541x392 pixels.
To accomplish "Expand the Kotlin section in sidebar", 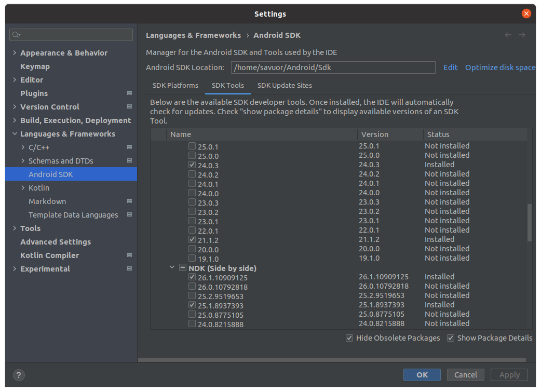I will click(x=22, y=187).
